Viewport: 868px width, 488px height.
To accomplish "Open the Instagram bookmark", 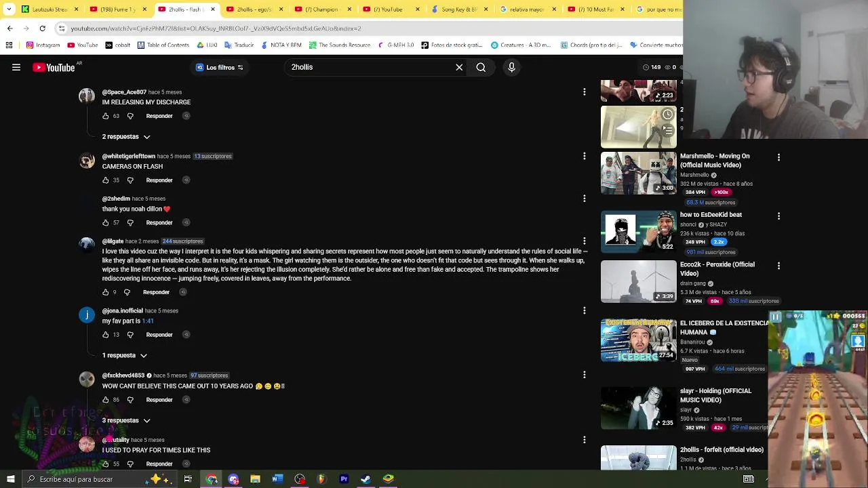I will coord(43,45).
